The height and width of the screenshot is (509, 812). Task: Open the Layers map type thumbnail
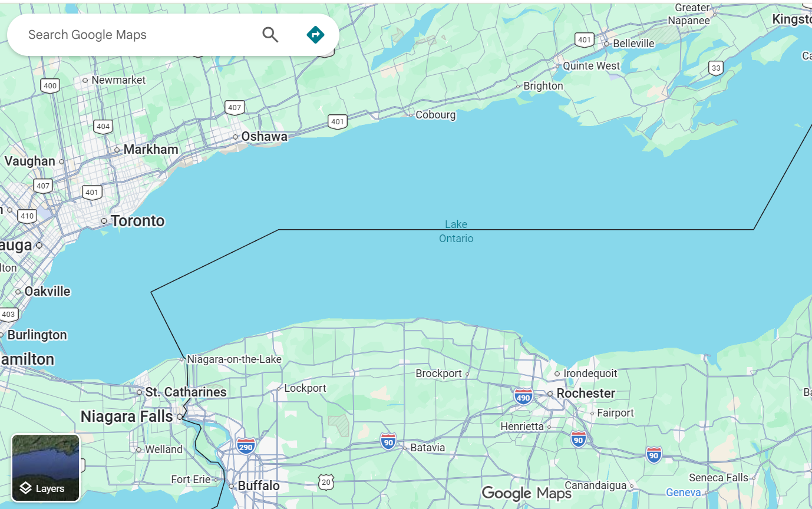[x=45, y=468]
